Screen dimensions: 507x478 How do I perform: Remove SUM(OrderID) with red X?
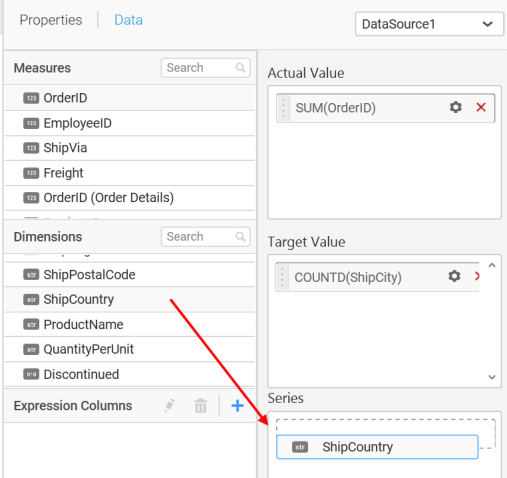point(481,107)
